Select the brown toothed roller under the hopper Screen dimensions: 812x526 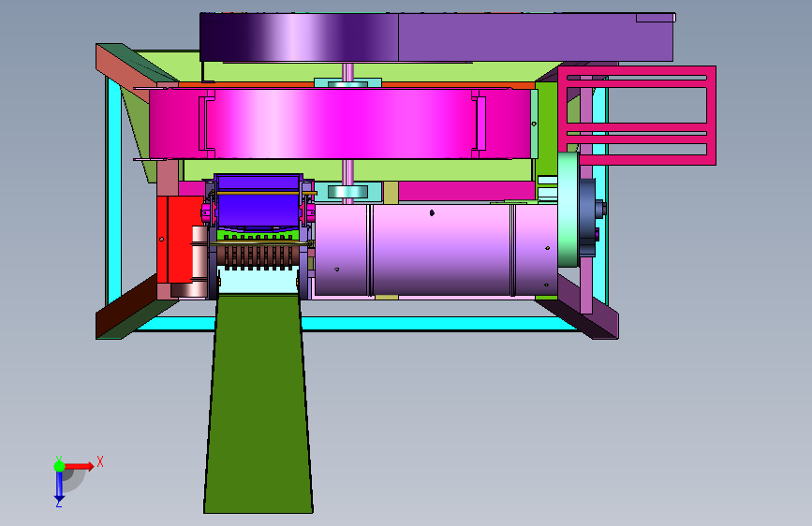[258, 256]
